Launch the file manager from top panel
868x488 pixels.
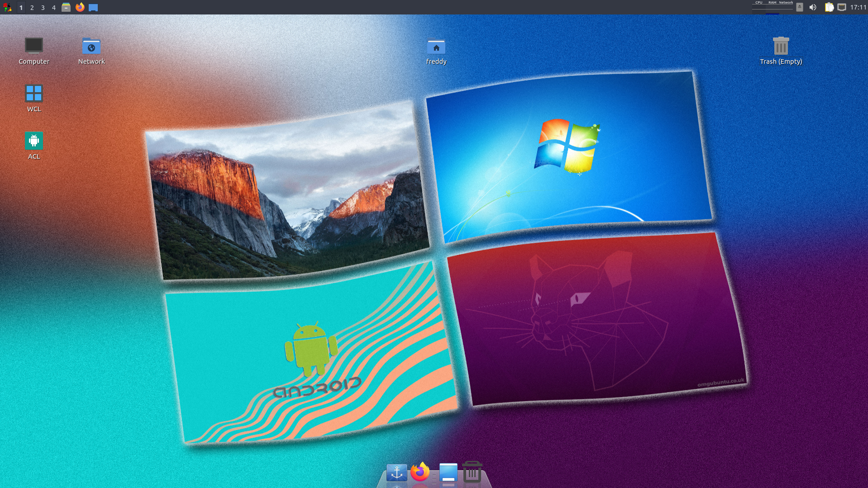[66, 7]
